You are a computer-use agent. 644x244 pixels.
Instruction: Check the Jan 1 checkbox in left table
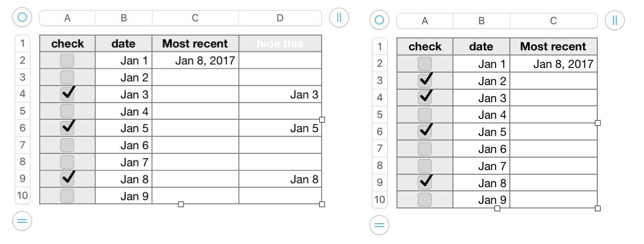click(68, 60)
